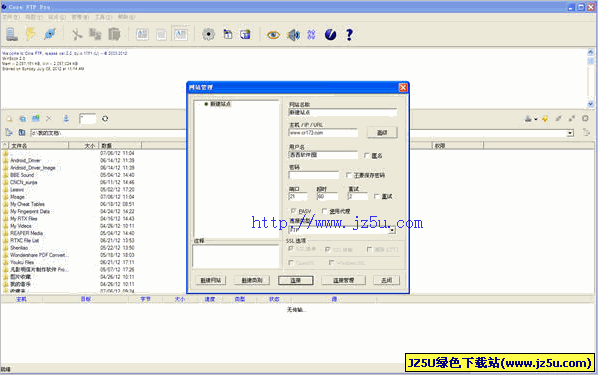Click the 连接 (Connect) button in the dialog

coord(296,280)
